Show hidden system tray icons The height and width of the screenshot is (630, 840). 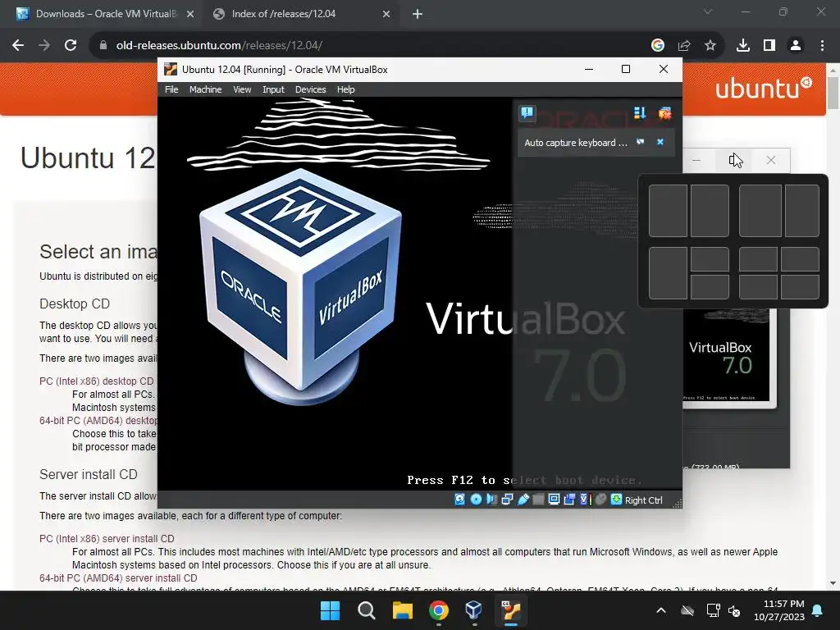661,610
